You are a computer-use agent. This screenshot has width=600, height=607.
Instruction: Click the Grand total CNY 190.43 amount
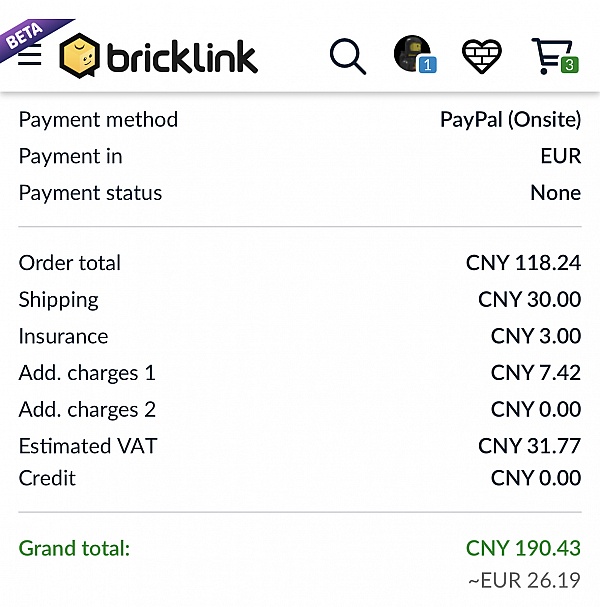point(523,548)
